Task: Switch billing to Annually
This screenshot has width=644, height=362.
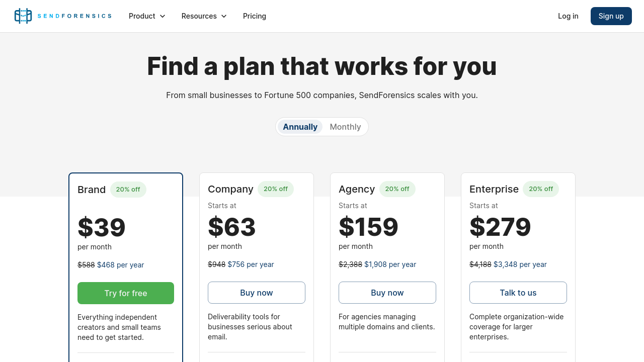Action: tap(300, 127)
